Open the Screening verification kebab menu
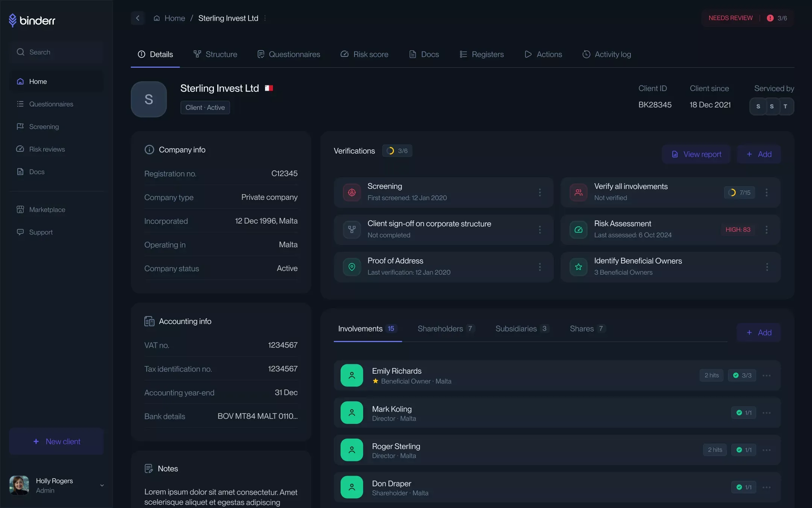 pyautogui.click(x=540, y=192)
